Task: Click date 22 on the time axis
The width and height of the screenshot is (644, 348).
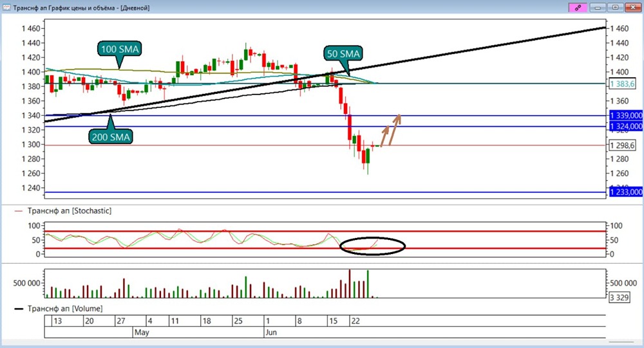Action: (x=355, y=321)
